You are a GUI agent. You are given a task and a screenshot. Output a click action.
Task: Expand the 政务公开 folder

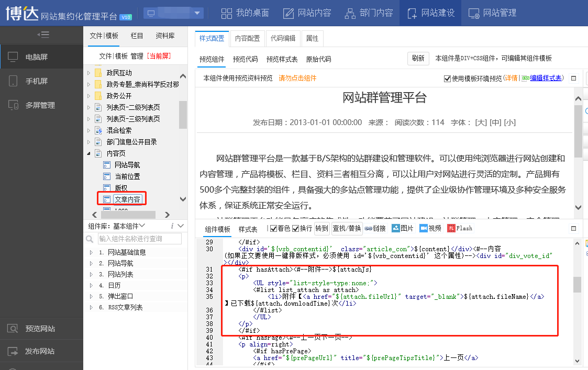click(88, 96)
